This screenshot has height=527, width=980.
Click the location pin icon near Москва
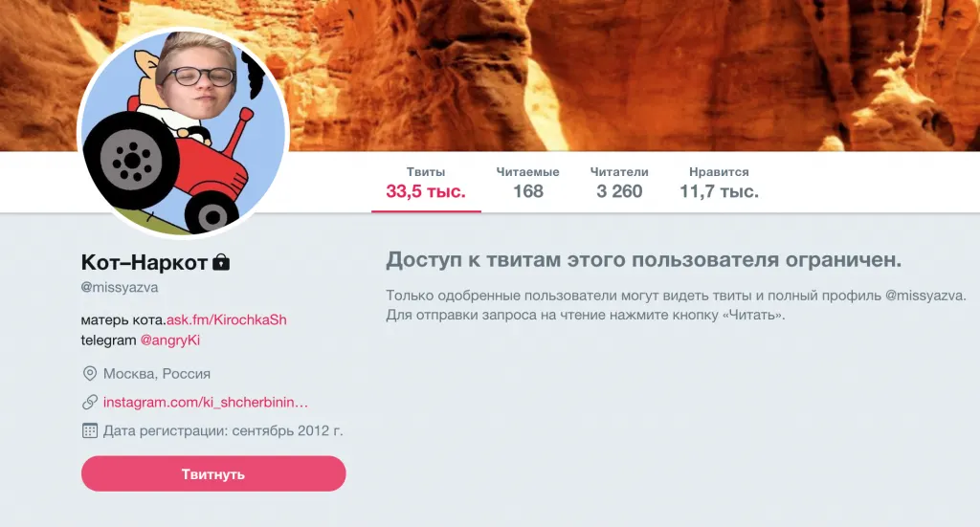click(90, 373)
